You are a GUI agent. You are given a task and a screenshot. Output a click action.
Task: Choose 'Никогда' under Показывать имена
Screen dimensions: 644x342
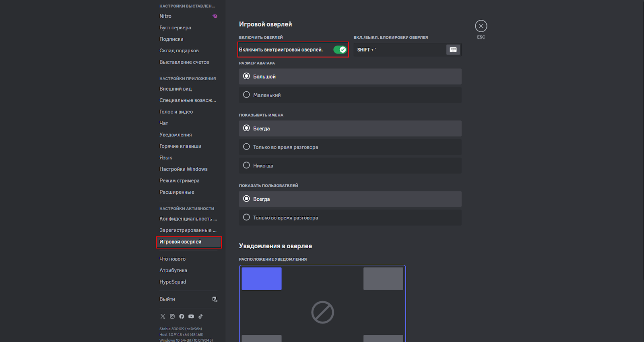click(x=246, y=166)
